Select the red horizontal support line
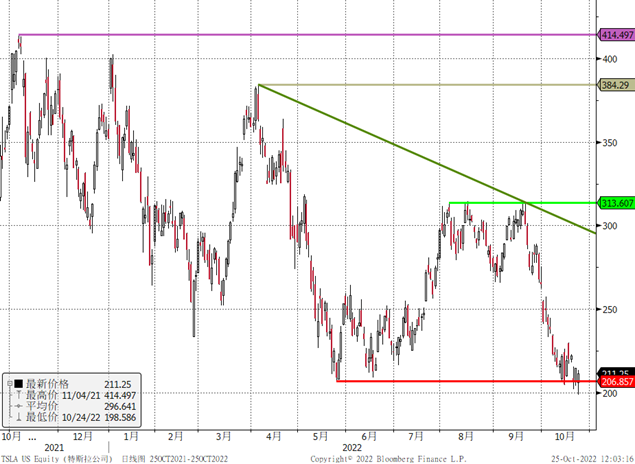635x464 pixels. click(x=450, y=381)
